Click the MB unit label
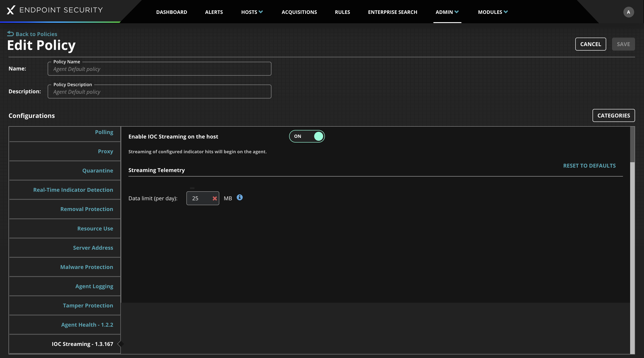The image size is (644, 358). tap(228, 198)
